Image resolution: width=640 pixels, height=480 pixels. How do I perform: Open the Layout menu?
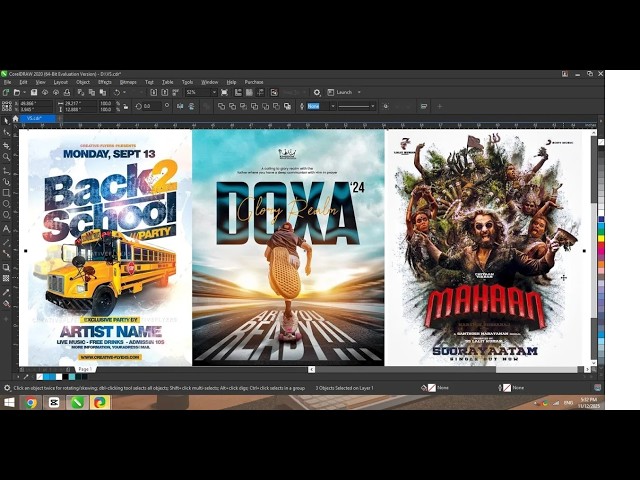[60, 82]
